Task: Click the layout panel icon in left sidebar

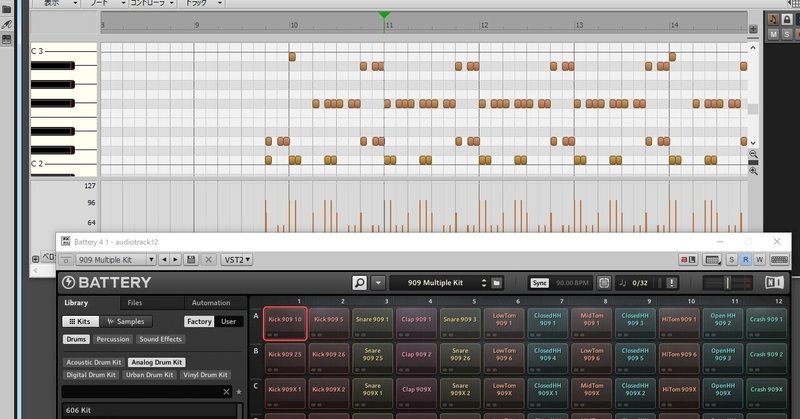Action: [7, 39]
